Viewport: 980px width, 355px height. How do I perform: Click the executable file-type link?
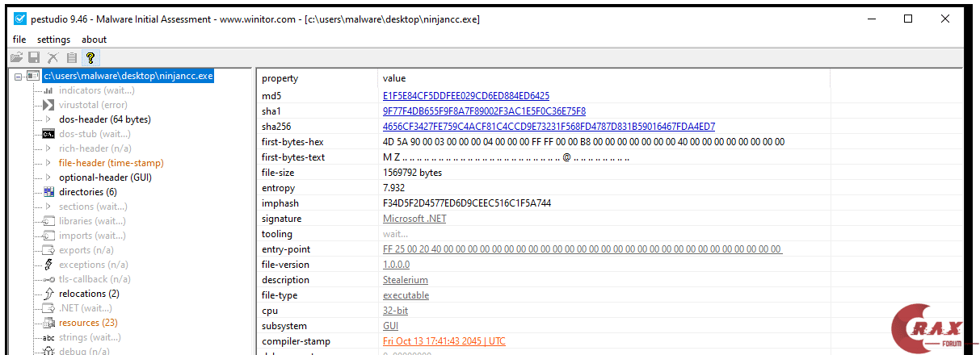[406, 295]
